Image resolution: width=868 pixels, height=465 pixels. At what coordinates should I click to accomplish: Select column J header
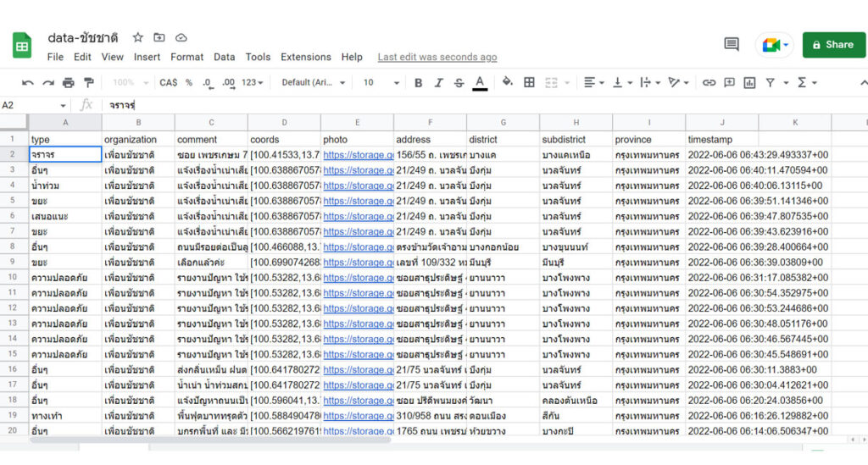pos(722,122)
